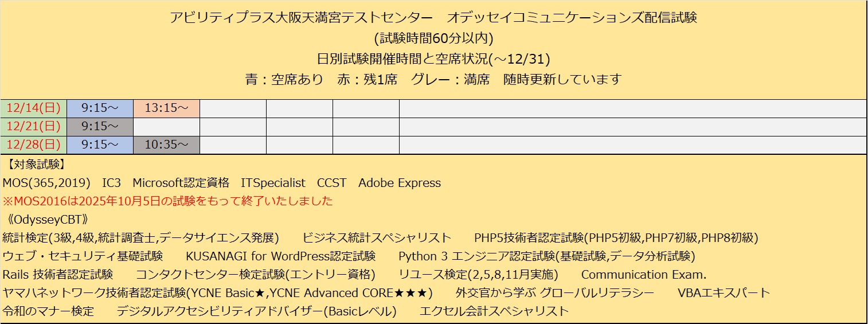This screenshot has height=324, width=868.
Task: Select the 12/21(日) date cell
Action: [x=33, y=127]
